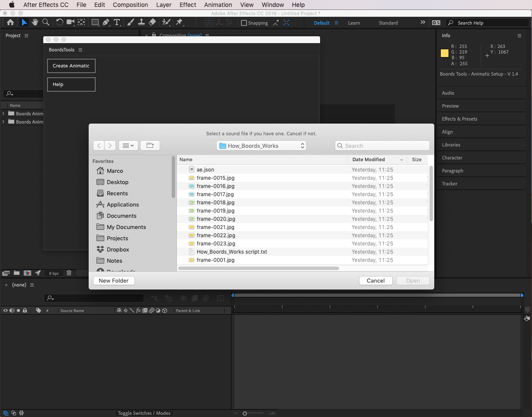Select the Brush tool
The height and width of the screenshot is (417, 532).
click(x=131, y=22)
